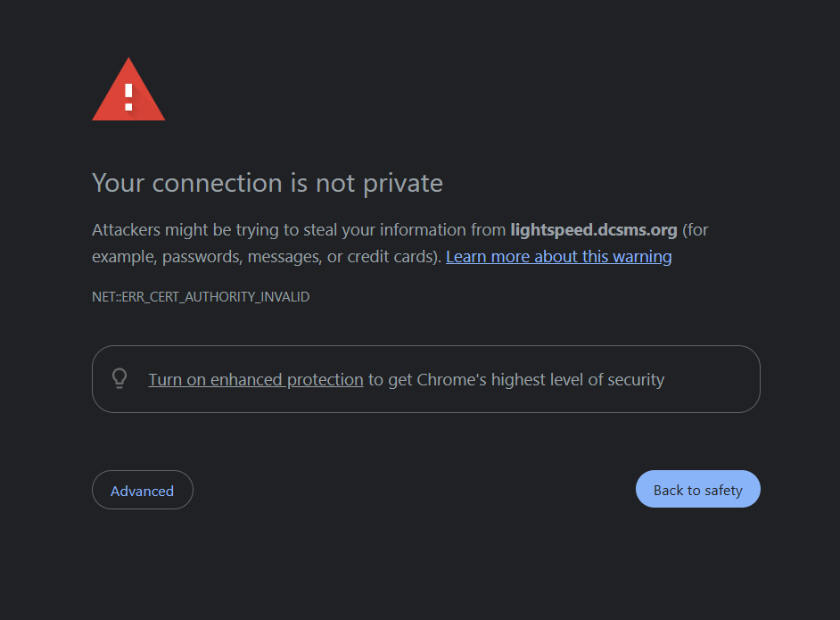Click the bold lightspeed.dcsms.org domain name
Viewport: 840px width, 620px height.
click(594, 230)
